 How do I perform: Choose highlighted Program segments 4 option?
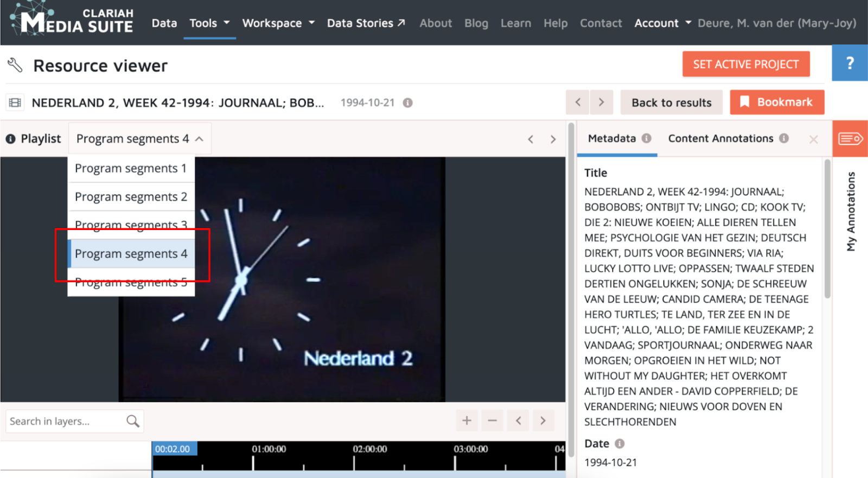click(x=131, y=253)
